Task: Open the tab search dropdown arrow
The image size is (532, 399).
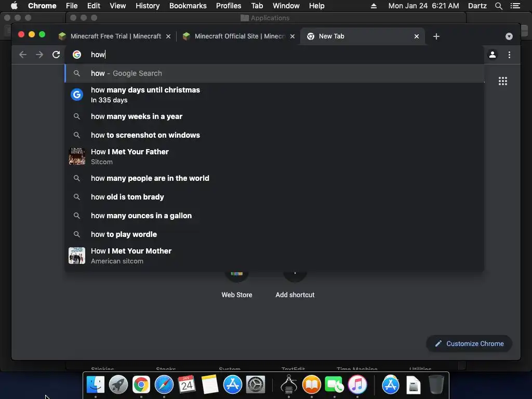Action: pos(509,36)
